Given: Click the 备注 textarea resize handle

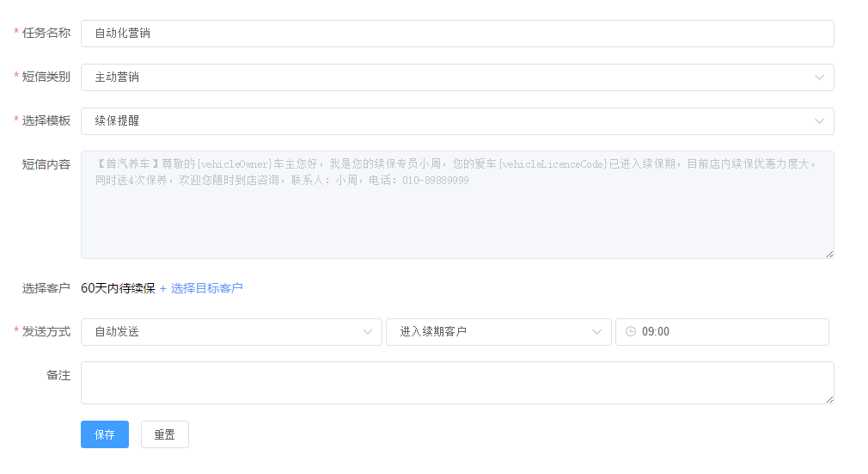Looking at the screenshot, I should 830,400.
